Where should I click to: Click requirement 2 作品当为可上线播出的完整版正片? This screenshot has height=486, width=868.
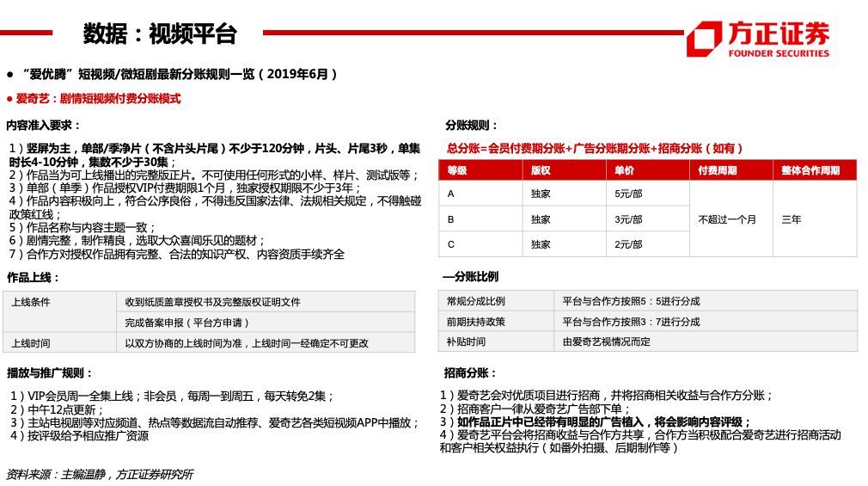point(214,175)
